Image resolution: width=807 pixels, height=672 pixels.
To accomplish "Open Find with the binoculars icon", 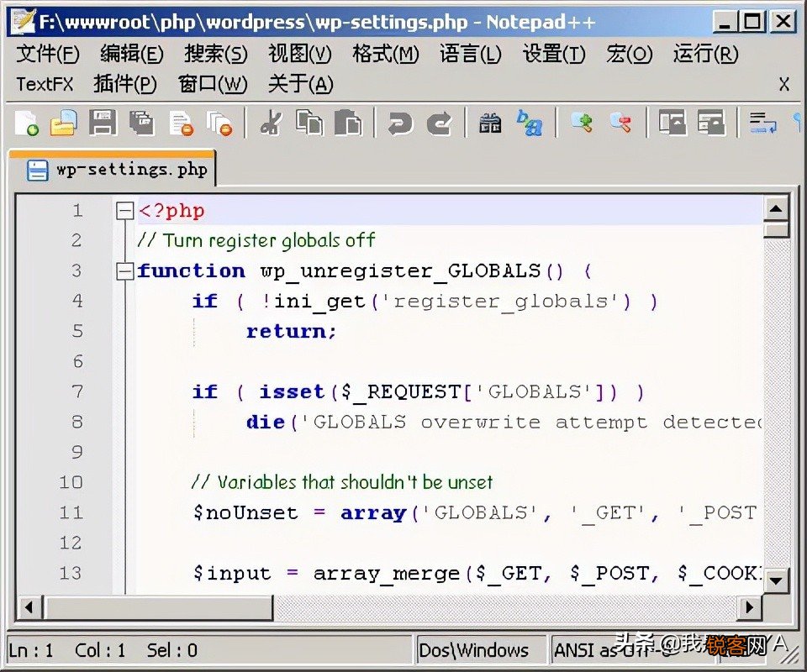I will point(490,123).
